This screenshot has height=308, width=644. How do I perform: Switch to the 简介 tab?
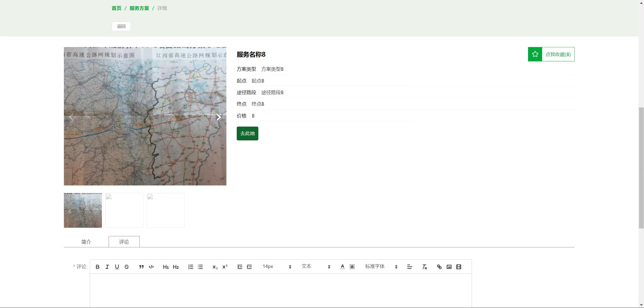(86, 242)
